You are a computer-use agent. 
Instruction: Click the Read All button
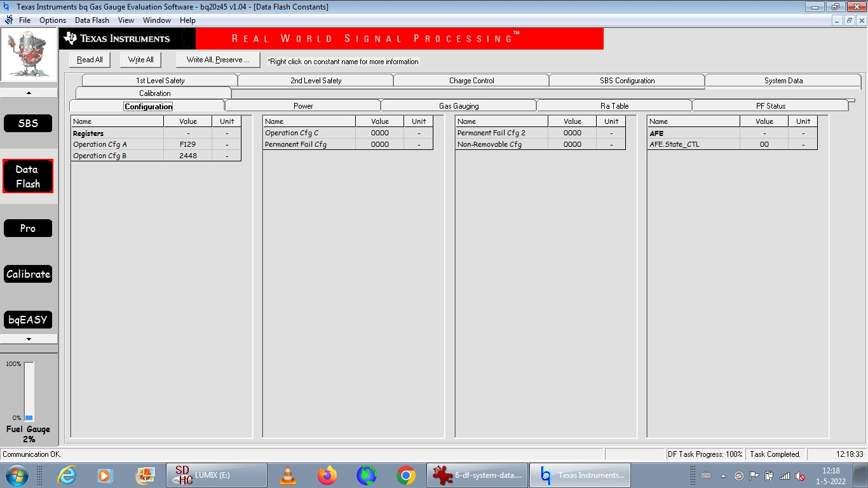click(90, 60)
